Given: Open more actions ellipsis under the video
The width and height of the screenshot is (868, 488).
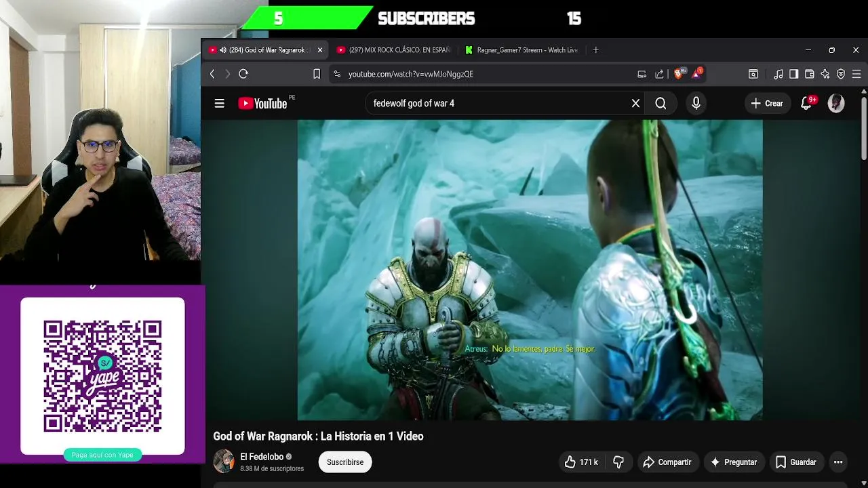Looking at the screenshot, I should pos(838,462).
